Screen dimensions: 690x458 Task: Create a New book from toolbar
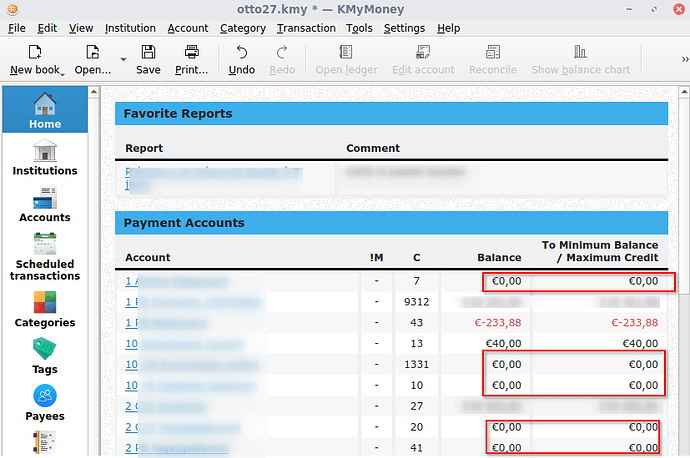click(x=32, y=60)
